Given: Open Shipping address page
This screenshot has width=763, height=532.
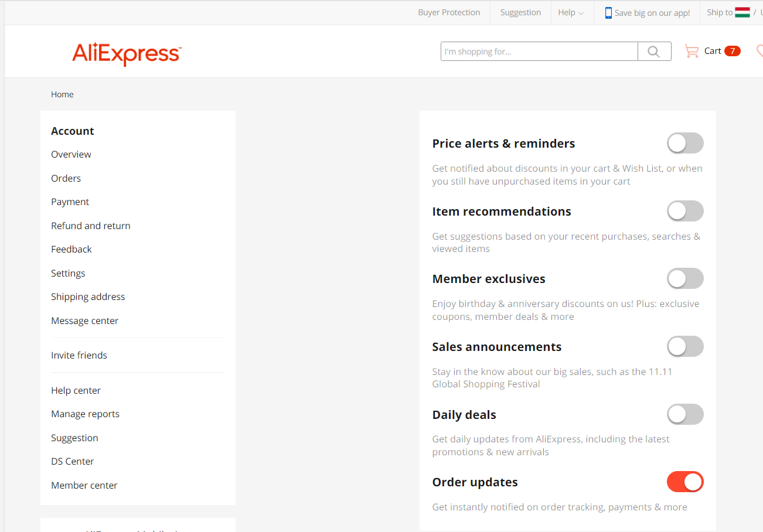Looking at the screenshot, I should [88, 296].
